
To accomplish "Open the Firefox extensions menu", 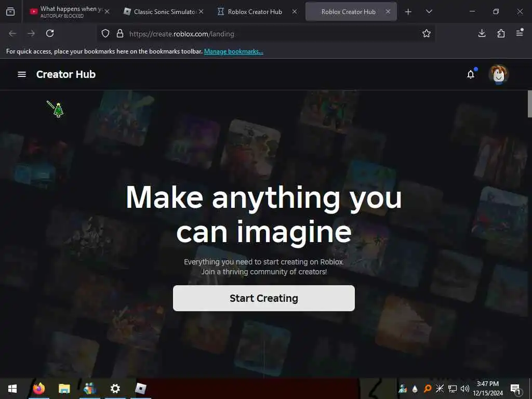I will coord(501,33).
